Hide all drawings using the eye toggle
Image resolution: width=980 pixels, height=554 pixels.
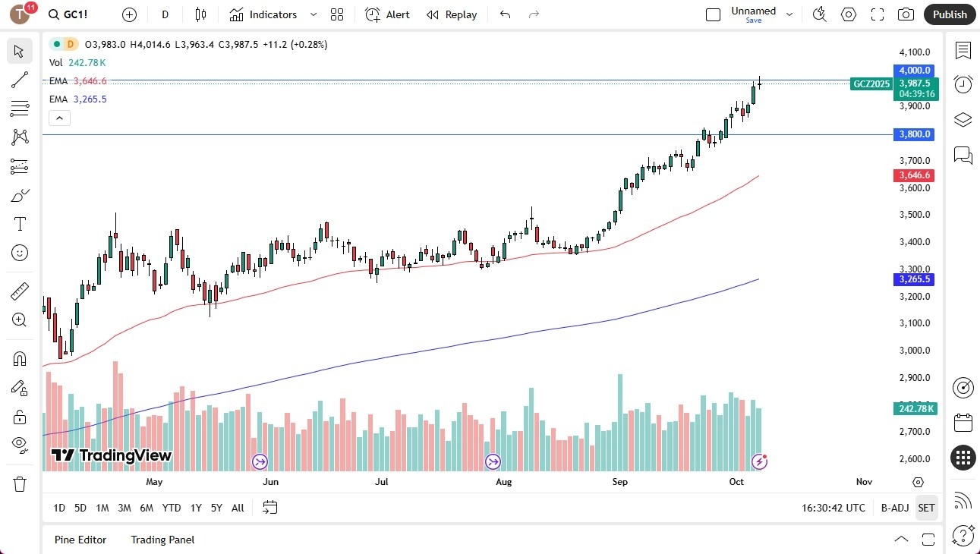tap(19, 443)
